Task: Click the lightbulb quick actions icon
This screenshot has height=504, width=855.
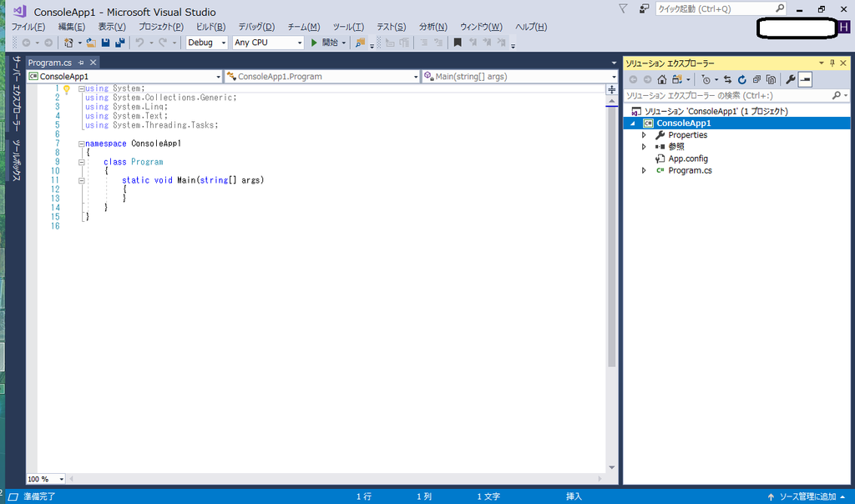Action: coord(67,89)
